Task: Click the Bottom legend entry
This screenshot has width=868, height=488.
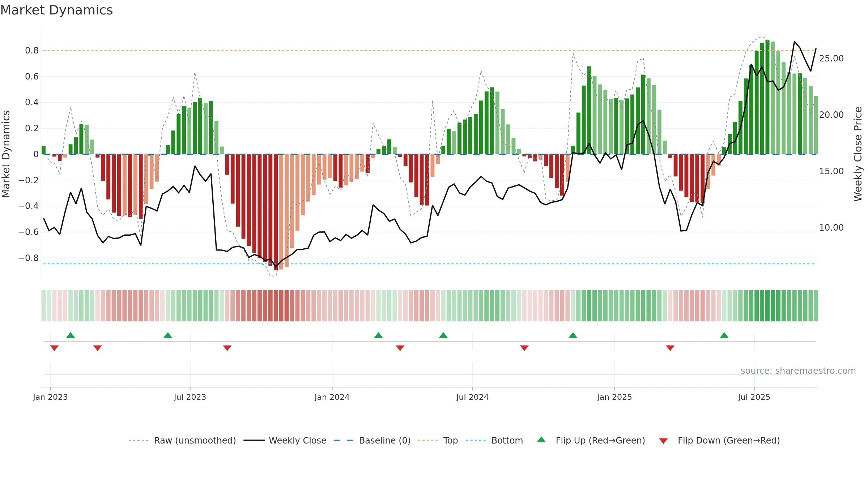Action: [494, 440]
